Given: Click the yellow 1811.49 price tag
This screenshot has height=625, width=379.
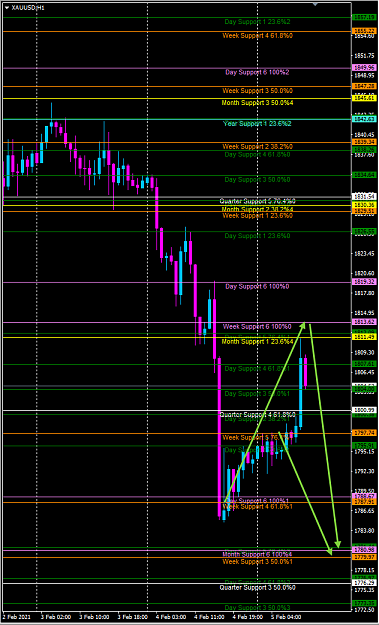Looking at the screenshot, I should tap(363, 337).
